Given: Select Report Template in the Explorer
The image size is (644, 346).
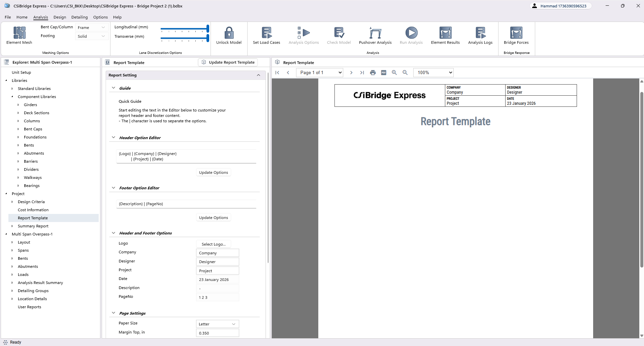Looking at the screenshot, I should pyautogui.click(x=33, y=218).
